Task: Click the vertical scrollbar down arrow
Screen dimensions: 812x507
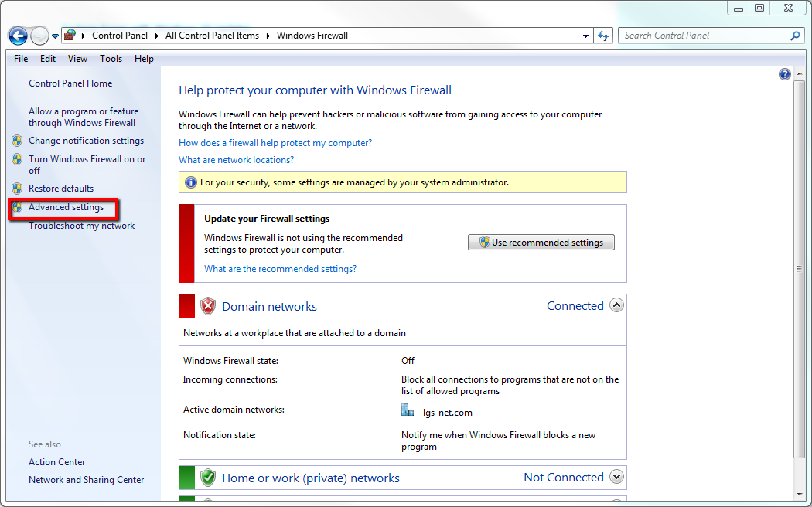Action: pos(800,494)
